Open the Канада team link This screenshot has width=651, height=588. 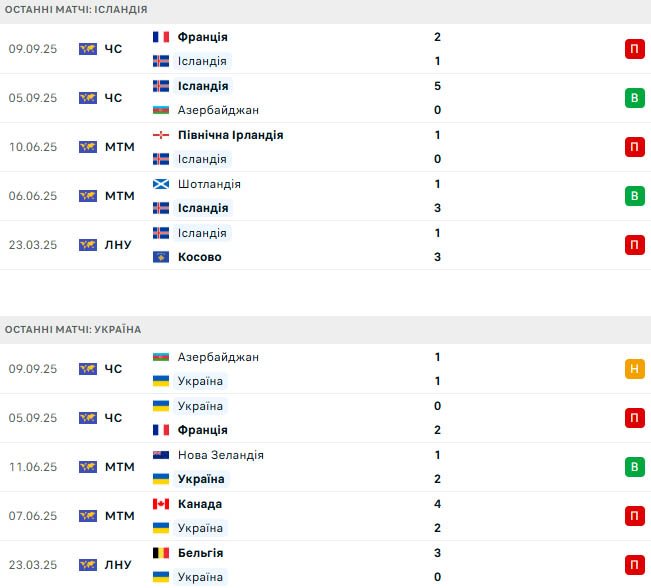click(200, 504)
